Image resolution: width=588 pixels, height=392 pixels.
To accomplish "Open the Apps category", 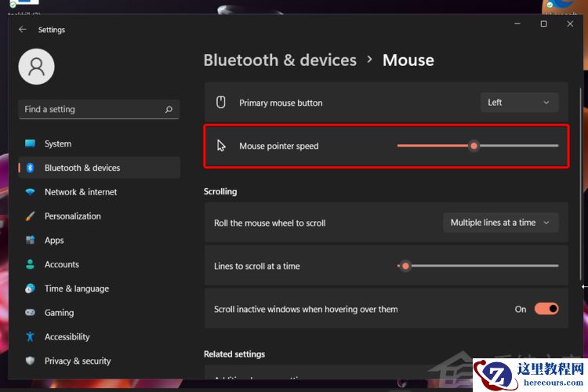I will tap(99, 240).
